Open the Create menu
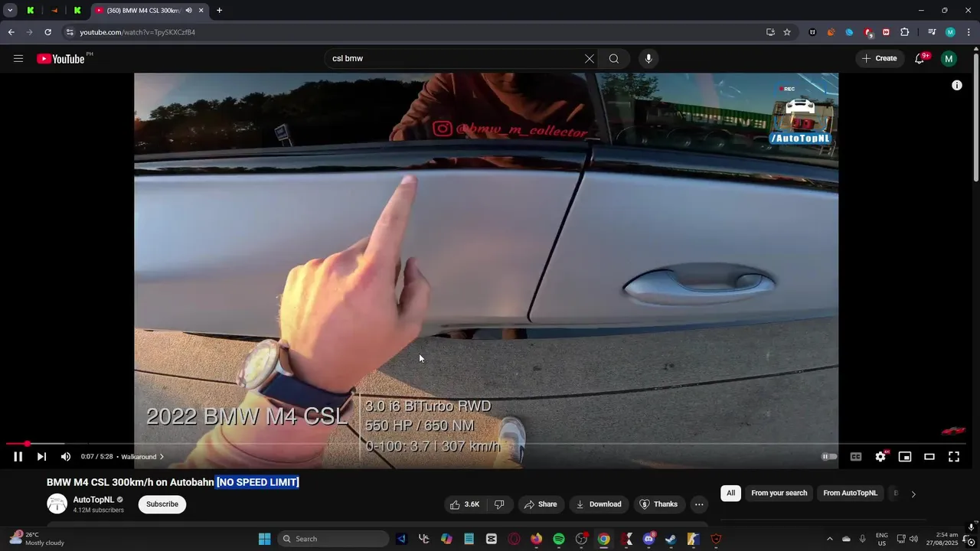Image resolution: width=980 pixels, height=551 pixels. [x=879, y=58]
